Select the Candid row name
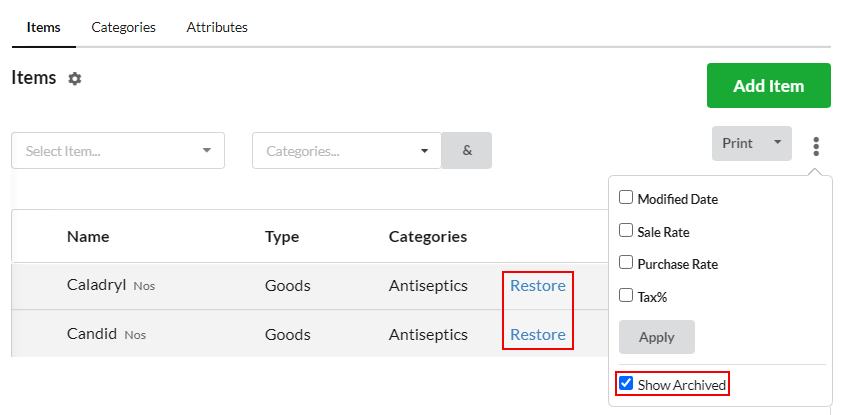The height and width of the screenshot is (415, 842). click(x=92, y=334)
